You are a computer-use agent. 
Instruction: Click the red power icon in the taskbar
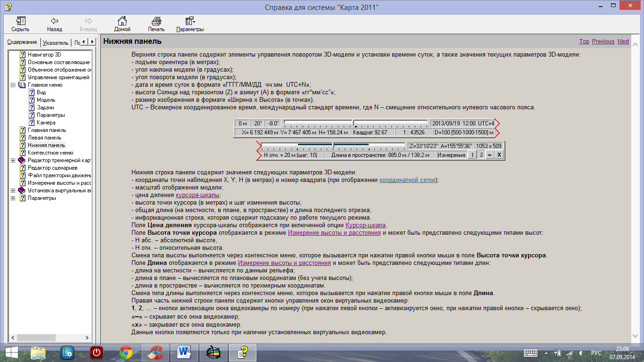pos(97,352)
